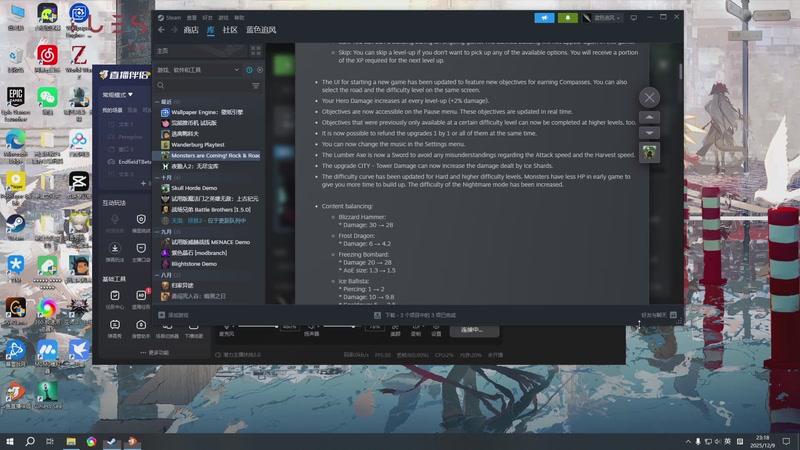Image resolution: width=800 pixels, height=450 pixels.
Task: Go back with Steam's back arrow
Action: [x=161, y=30]
